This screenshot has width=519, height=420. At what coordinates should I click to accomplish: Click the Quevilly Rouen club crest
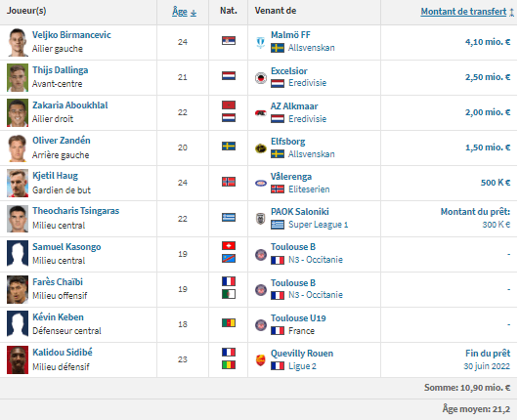pyautogui.click(x=261, y=360)
